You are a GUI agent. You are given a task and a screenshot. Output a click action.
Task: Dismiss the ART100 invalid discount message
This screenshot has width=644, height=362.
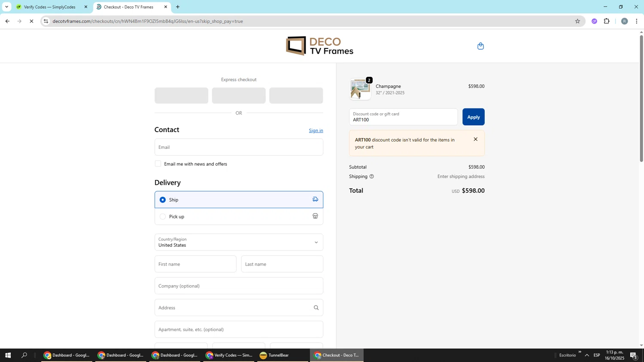click(x=475, y=139)
